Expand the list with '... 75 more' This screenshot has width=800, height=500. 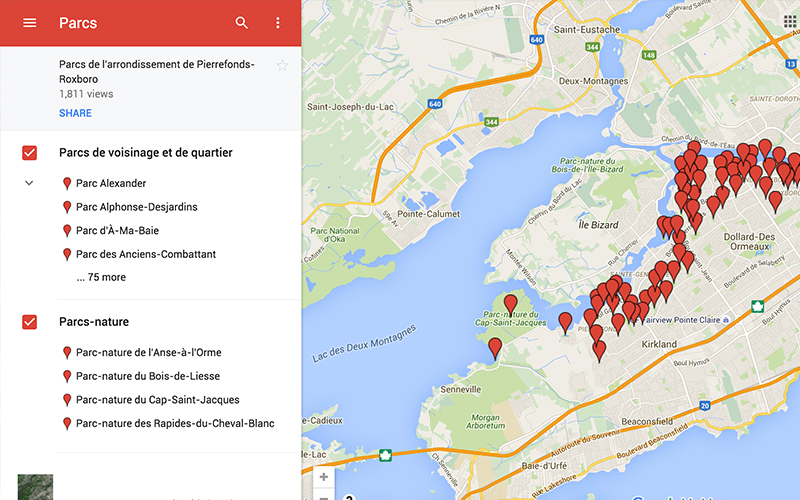coord(101,278)
